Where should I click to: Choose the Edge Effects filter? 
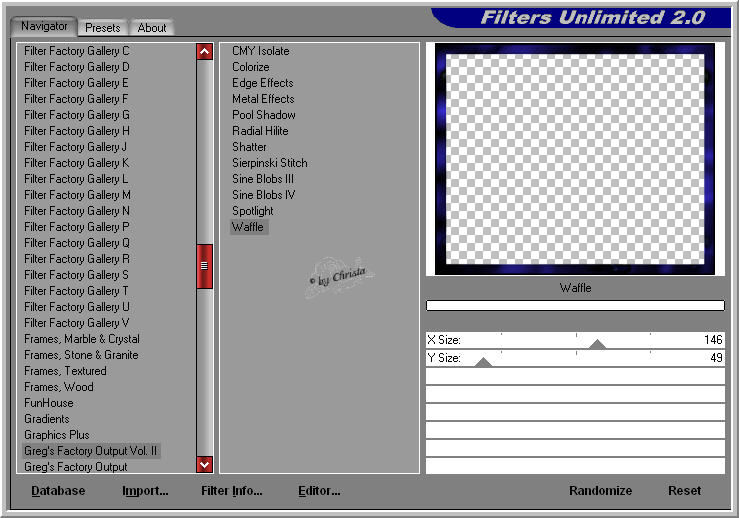point(263,83)
